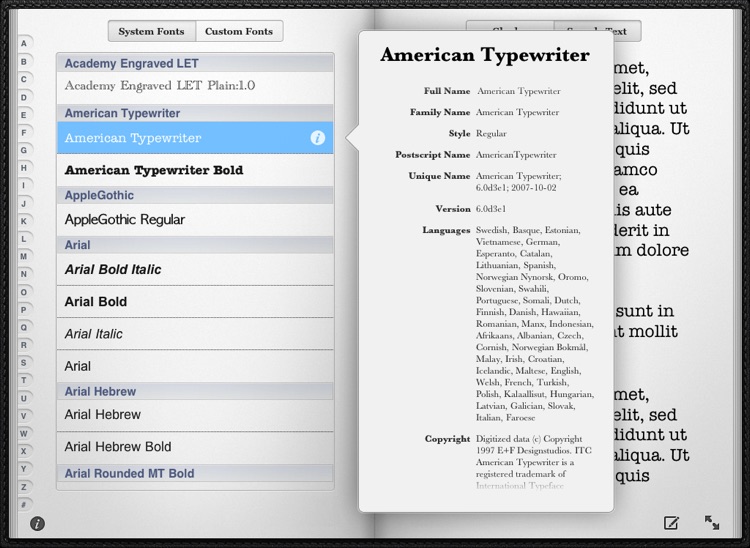Screen dimensions: 750x548
Task: Switch to the System Fonts tab
Action: tap(152, 32)
